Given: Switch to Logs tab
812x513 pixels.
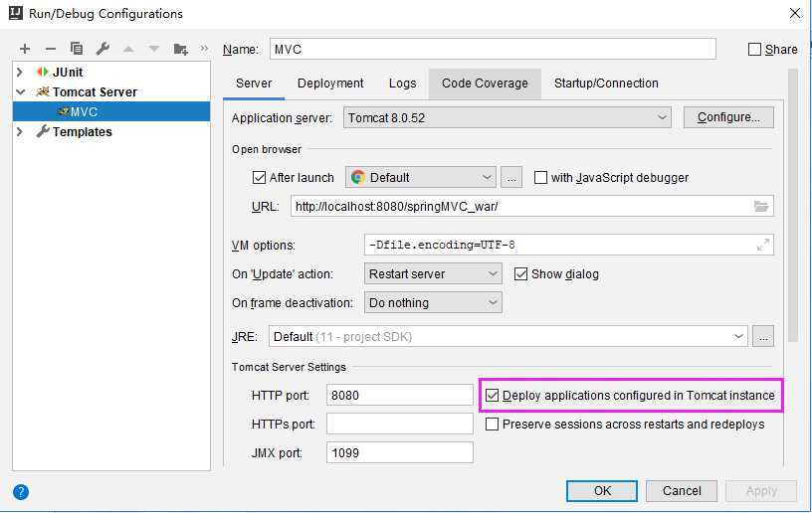Looking at the screenshot, I should point(402,84).
